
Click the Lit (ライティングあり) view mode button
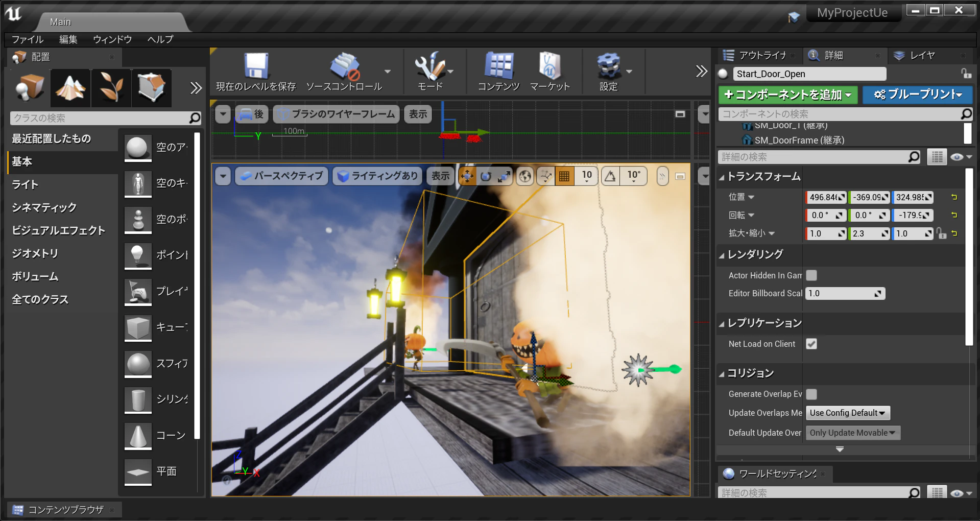pos(378,176)
